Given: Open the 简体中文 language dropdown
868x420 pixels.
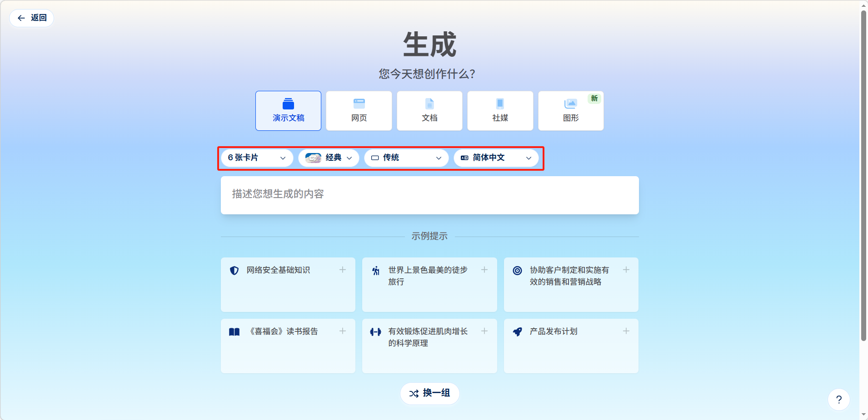Looking at the screenshot, I should click(x=496, y=158).
